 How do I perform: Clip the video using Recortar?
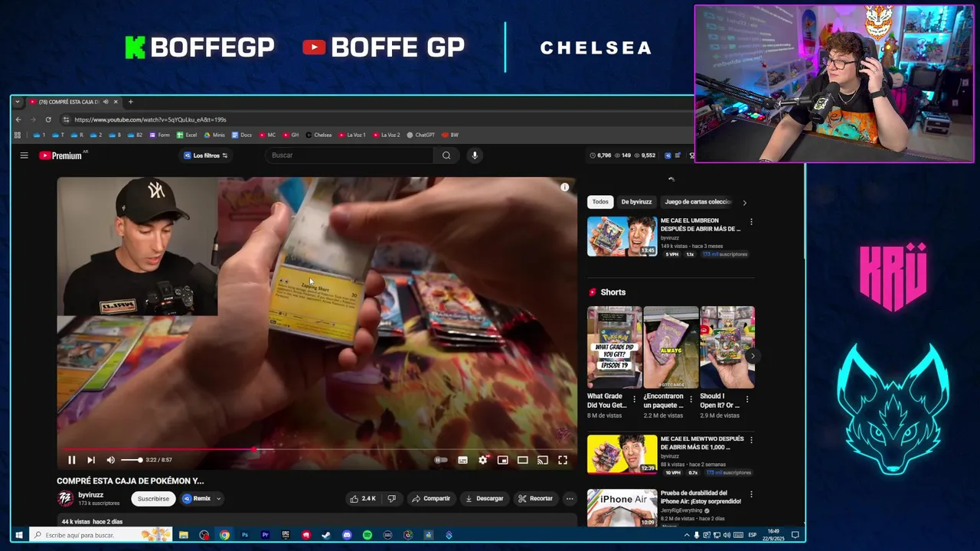click(535, 498)
